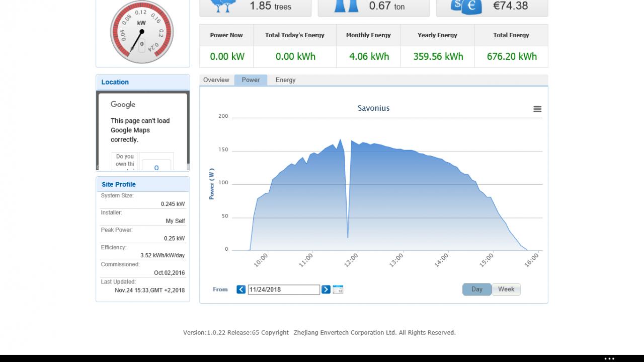Click the 1.85 trees value

pyautogui.click(x=270, y=6)
